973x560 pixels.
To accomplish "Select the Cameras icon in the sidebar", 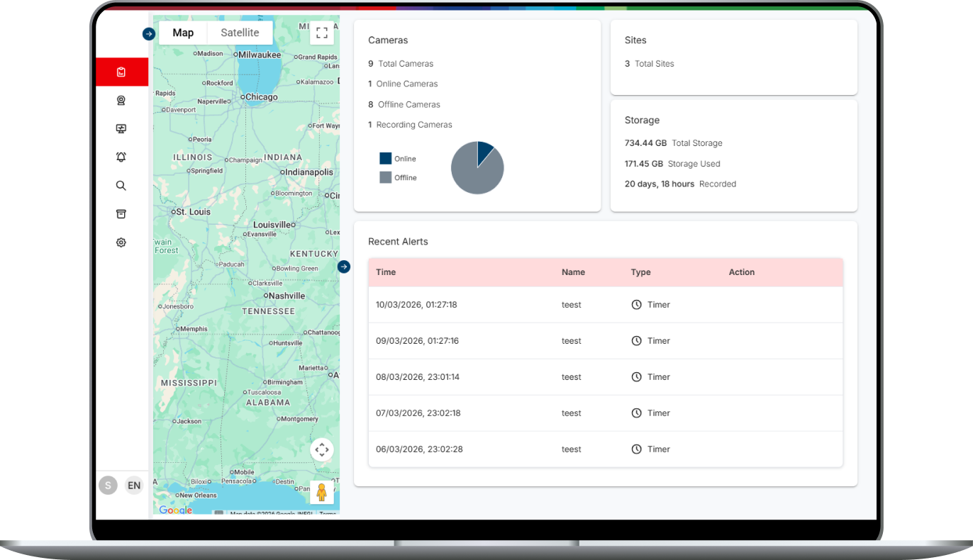I will [x=121, y=100].
